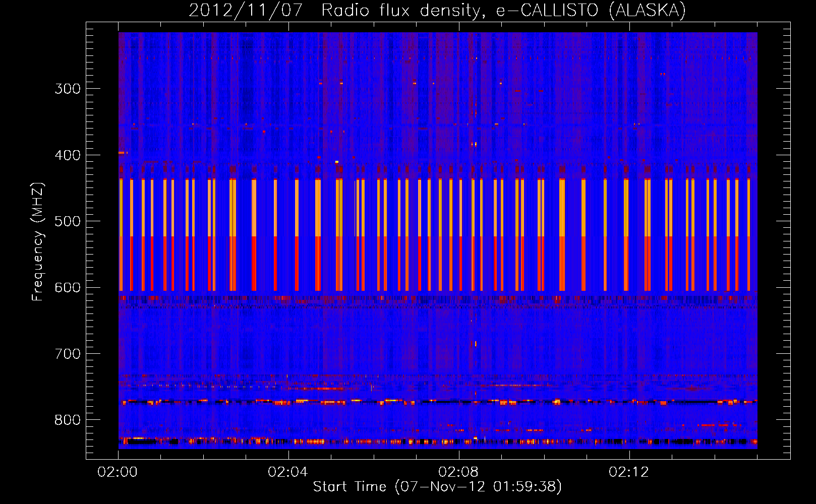Click the date "2012/11/07" in the title
The width and height of the screenshot is (816, 504).
(x=246, y=10)
